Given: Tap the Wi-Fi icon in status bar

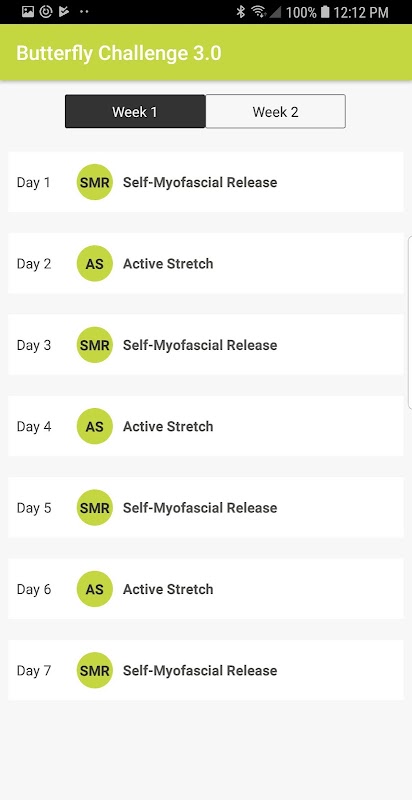Looking at the screenshot, I should [x=259, y=12].
